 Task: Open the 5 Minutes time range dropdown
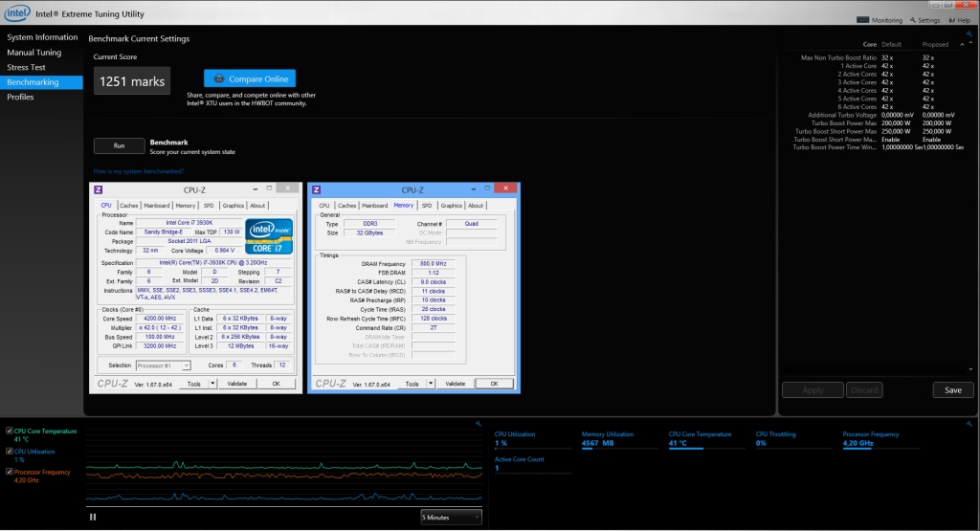451,518
